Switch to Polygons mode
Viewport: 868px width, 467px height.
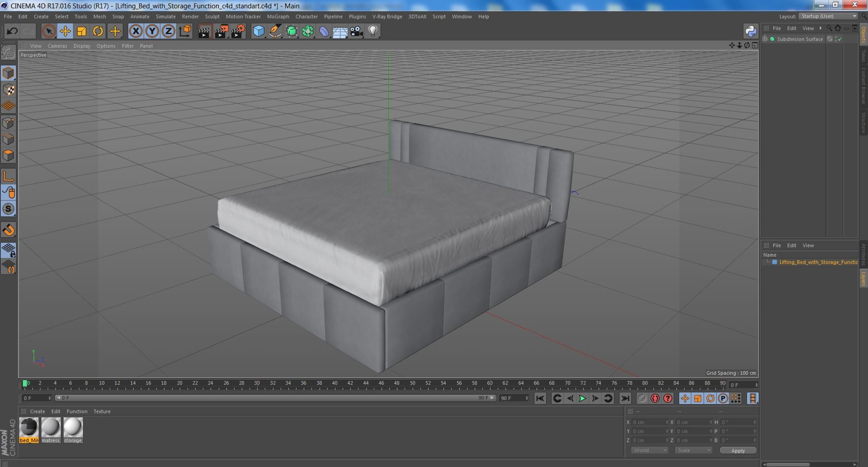click(x=9, y=156)
